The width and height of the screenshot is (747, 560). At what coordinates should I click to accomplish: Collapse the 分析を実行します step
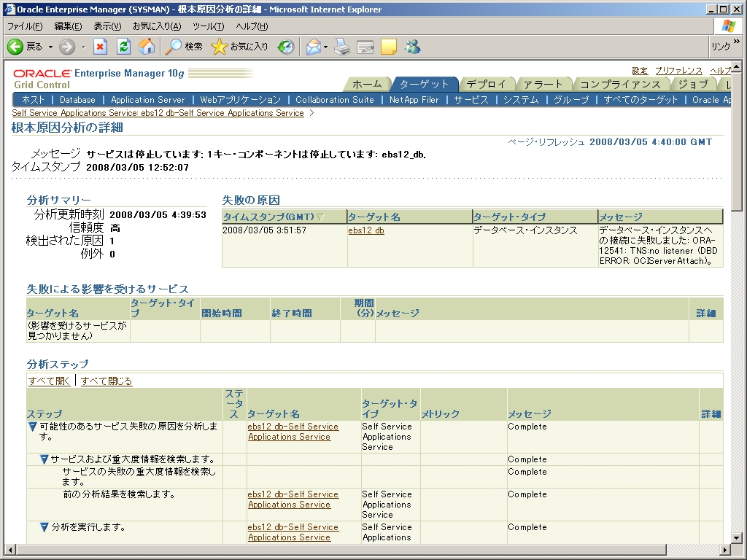click(44, 527)
